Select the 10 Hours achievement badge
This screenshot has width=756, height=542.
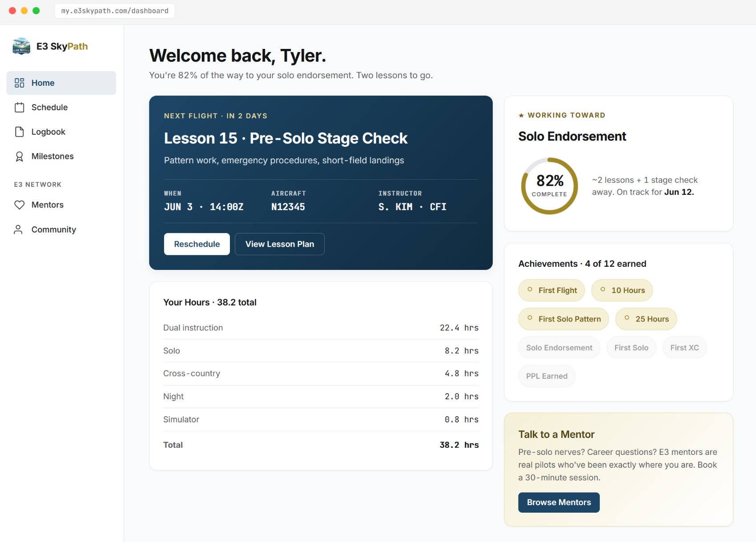point(622,290)
